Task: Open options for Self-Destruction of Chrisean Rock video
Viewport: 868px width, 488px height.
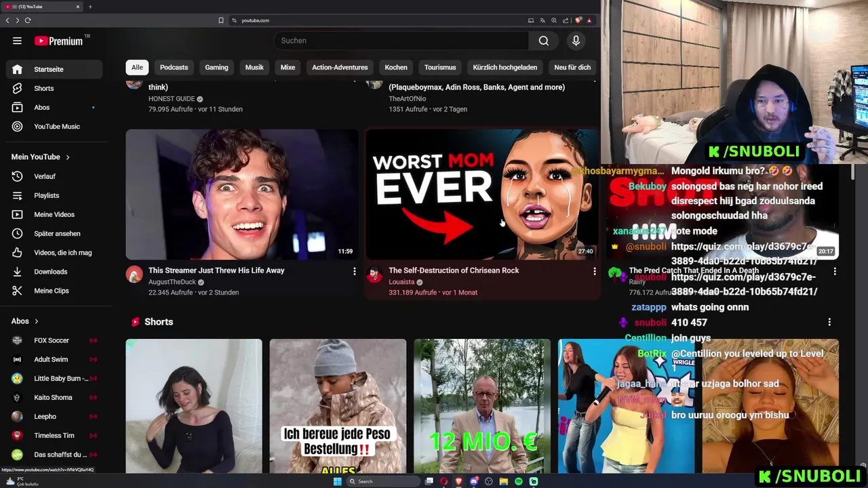Action: [x=595, y=271]
